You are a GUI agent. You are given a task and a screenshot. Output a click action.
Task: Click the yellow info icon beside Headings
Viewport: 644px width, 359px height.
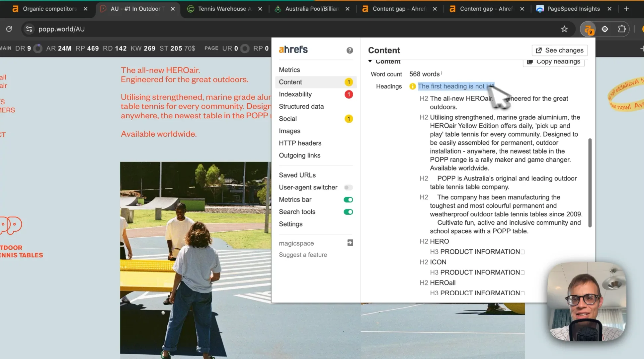(413, 86)
